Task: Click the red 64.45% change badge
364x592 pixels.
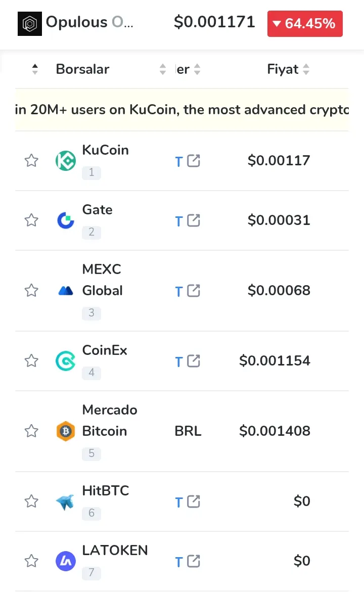Action: (305, 24)
